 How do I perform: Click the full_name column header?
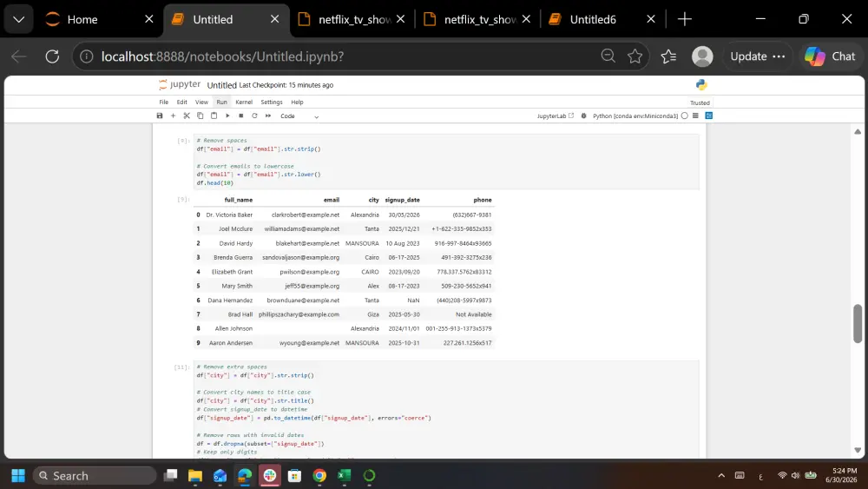[x=239, y=200]
